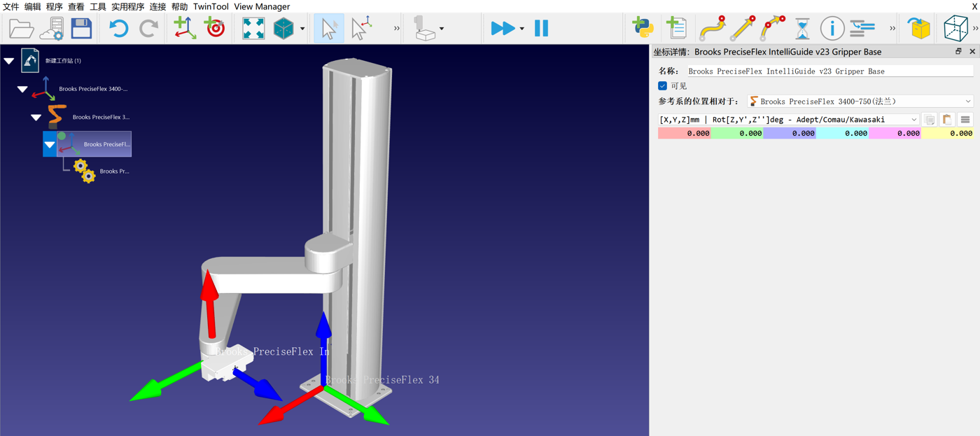Open the rotation format Adept/Comau/Kawasaki dropdown
The height and width of the screenshot is (436, 980).
point(788,120)
